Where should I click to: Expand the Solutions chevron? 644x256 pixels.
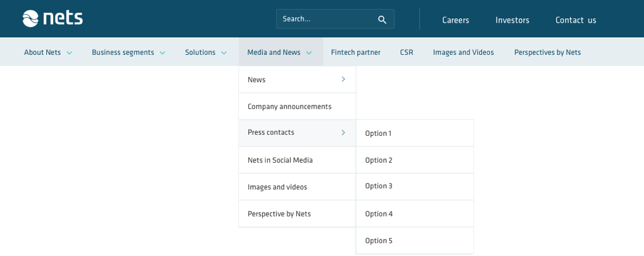224,53
